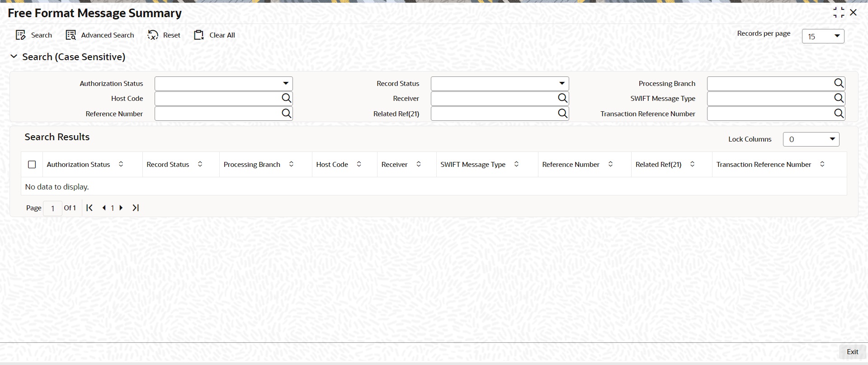Sort by Related Ref(21) column
This screenshot has height=365, width=868.
pyautogui.click(x=692, y=164)
